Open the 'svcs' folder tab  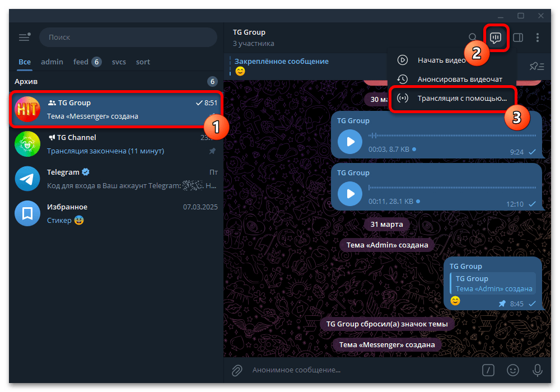(x=119, y=62)
